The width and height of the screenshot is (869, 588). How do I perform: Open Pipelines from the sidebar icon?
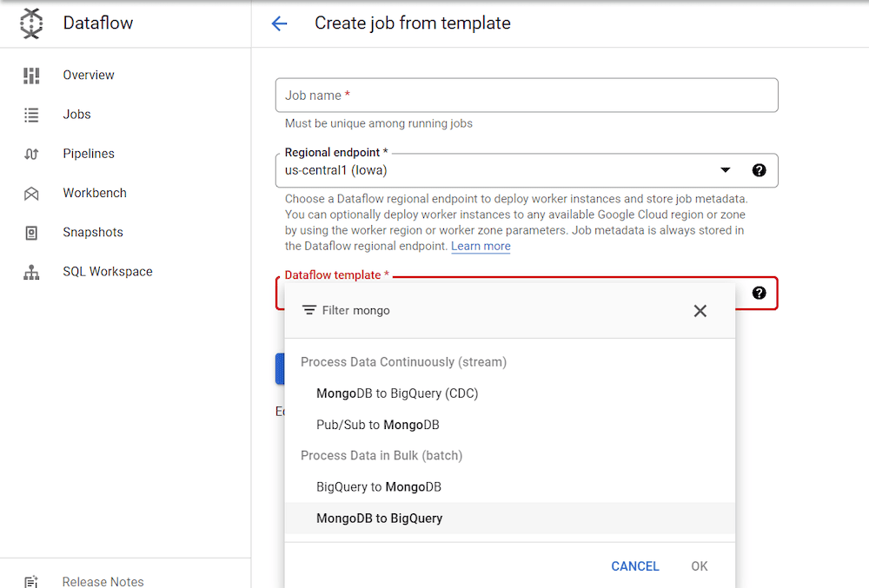30,153
